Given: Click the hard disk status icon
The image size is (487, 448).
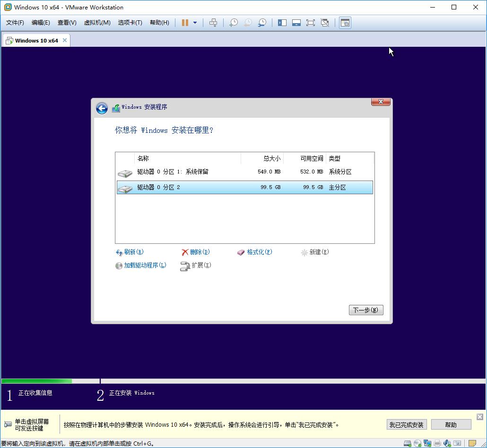Looking at the screenshot, I should tap(407, 443).
